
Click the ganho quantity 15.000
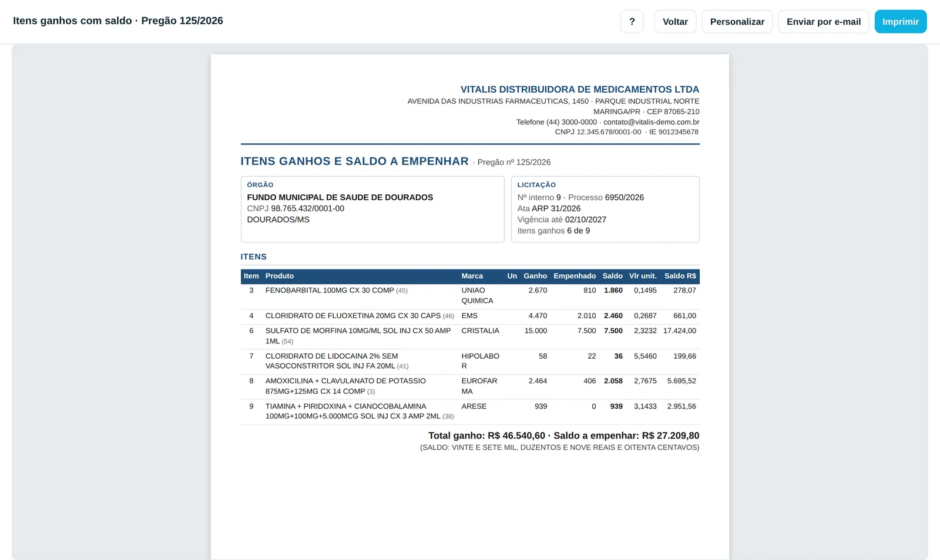pos(536,331)
